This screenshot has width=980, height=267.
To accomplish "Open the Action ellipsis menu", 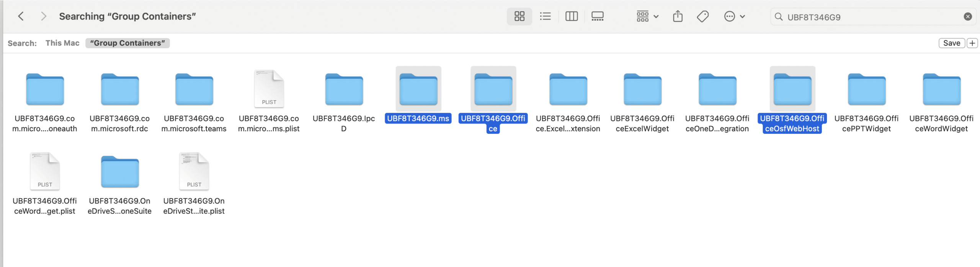I will click(734, 16).
